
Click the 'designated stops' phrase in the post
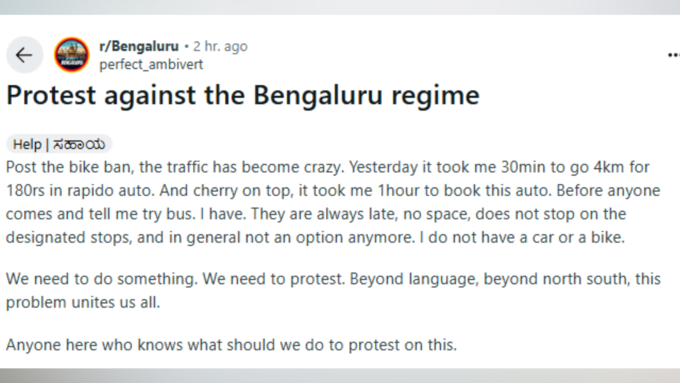pos(69,237)
